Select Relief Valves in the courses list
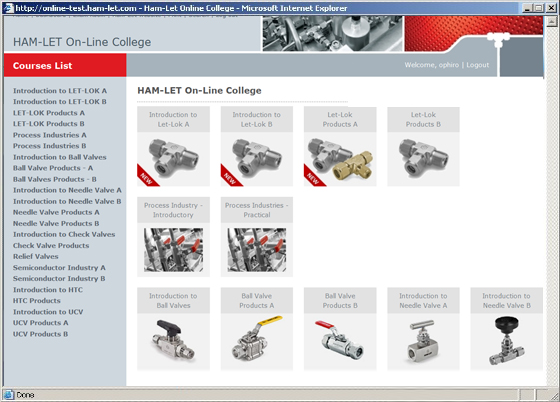The width and height of the screenshot is (560, 402). (x=36, y=256)
